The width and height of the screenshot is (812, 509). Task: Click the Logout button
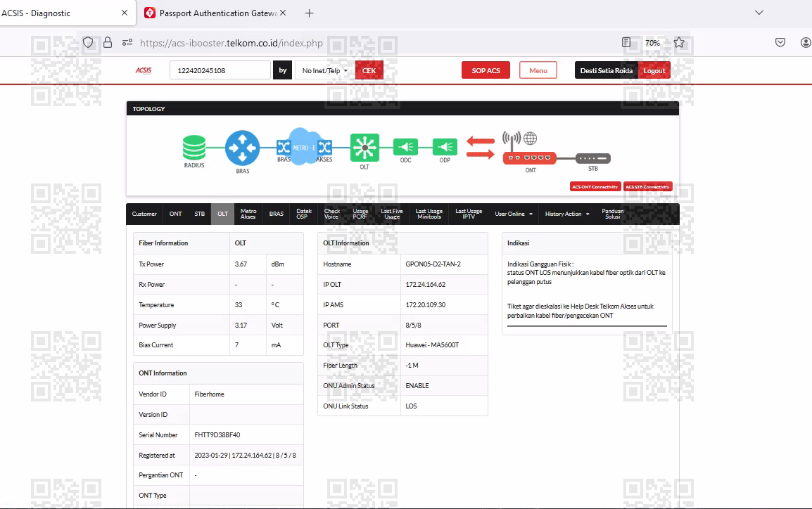(654, 70)
